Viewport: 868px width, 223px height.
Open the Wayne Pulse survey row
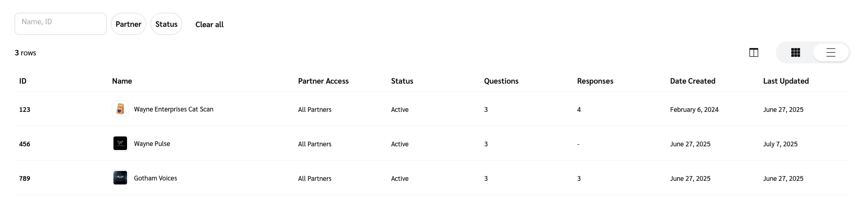[152, 144]
